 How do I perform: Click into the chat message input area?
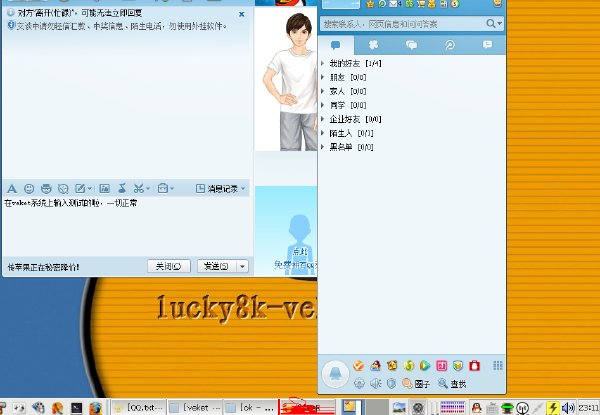coord(126,226)
